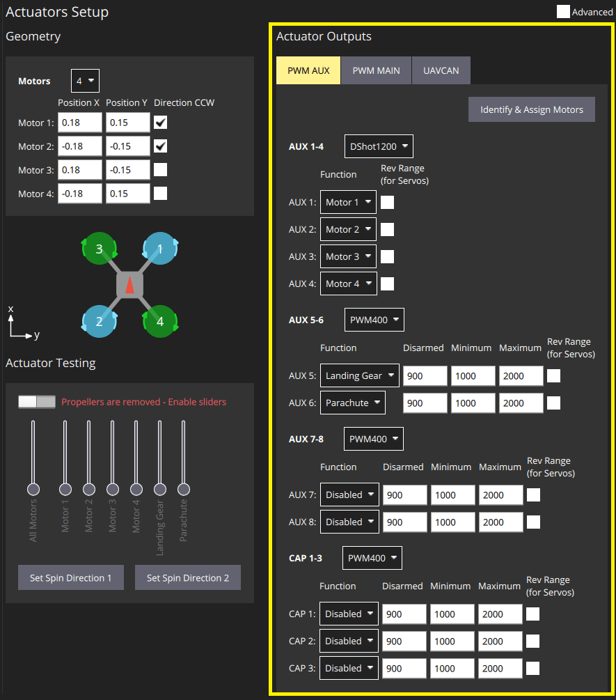Uncheck Direction CCW for Motor 1
The image size is (616, 700).
coord(161,123)
